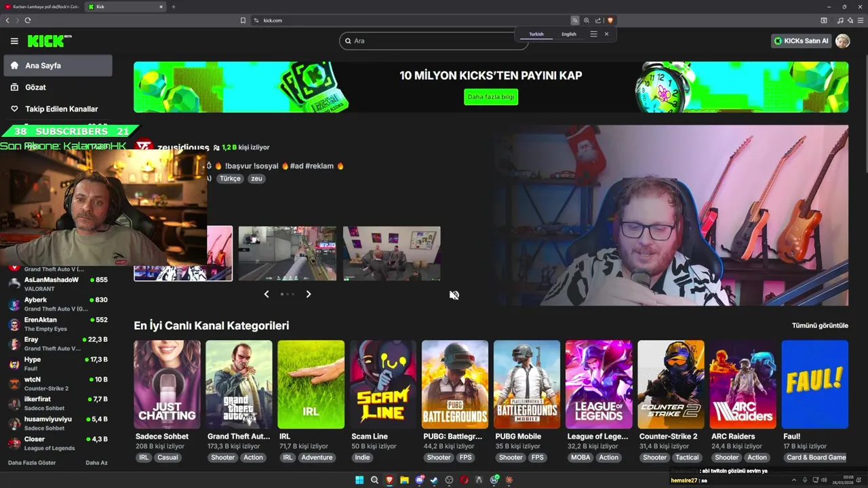
Task: Open the user profile avatar at top right
Action: (x=842, y=41)
